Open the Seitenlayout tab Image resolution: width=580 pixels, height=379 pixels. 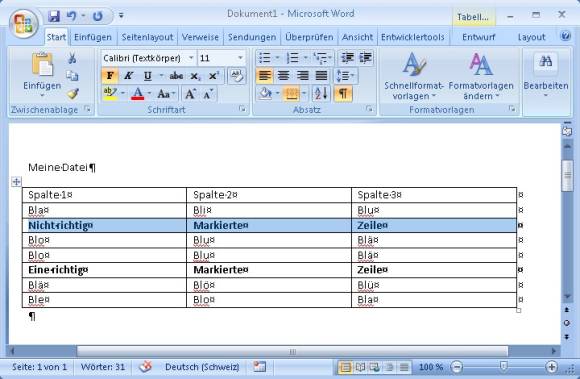147,37
